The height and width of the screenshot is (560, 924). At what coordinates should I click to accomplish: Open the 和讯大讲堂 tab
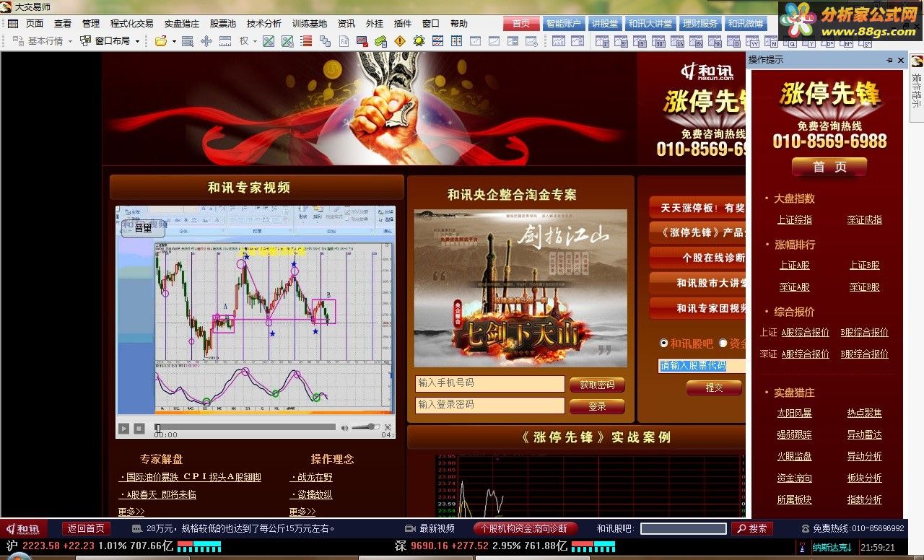point(650,23)
